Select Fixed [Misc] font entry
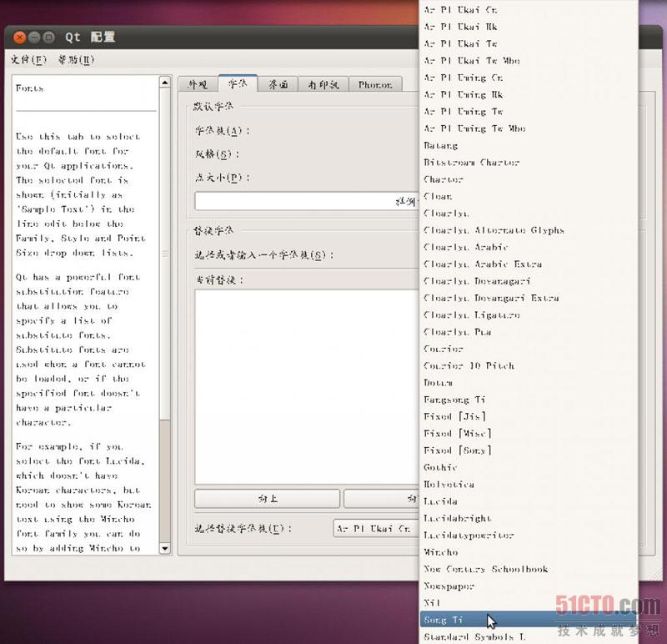The height and width of the screenshot is (644, 667). coord(529,433)
